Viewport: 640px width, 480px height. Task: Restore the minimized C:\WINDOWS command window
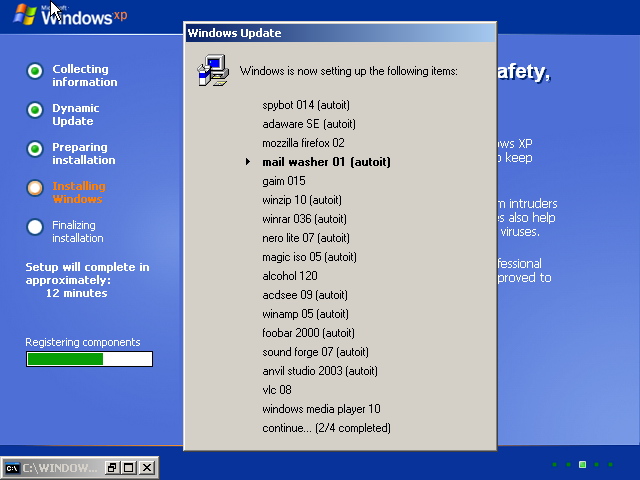pos(112,468)
